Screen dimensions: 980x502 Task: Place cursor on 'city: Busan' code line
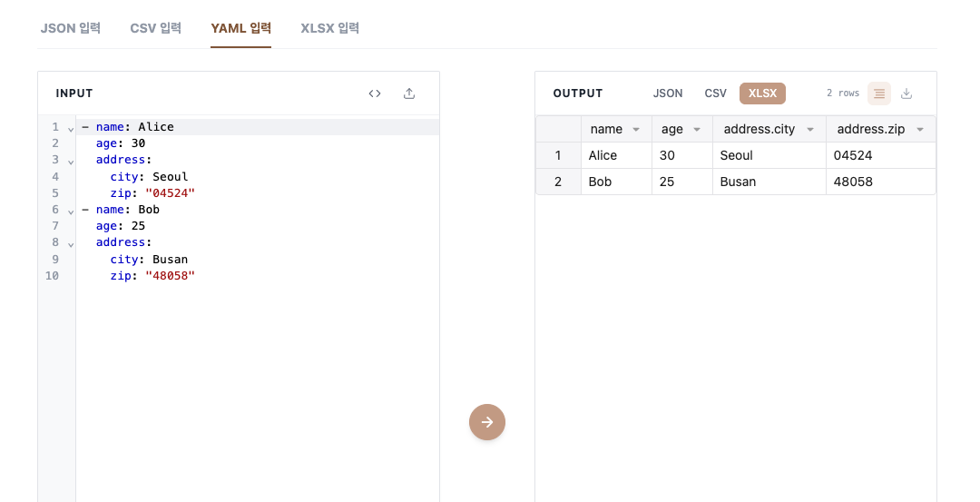(x=258, y=259)
